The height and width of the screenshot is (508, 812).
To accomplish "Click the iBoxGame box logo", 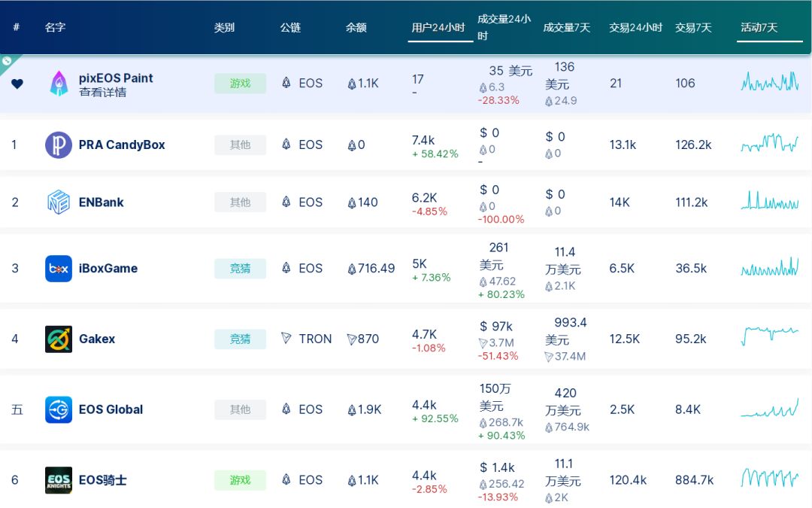I will click(x=59, y=269).
